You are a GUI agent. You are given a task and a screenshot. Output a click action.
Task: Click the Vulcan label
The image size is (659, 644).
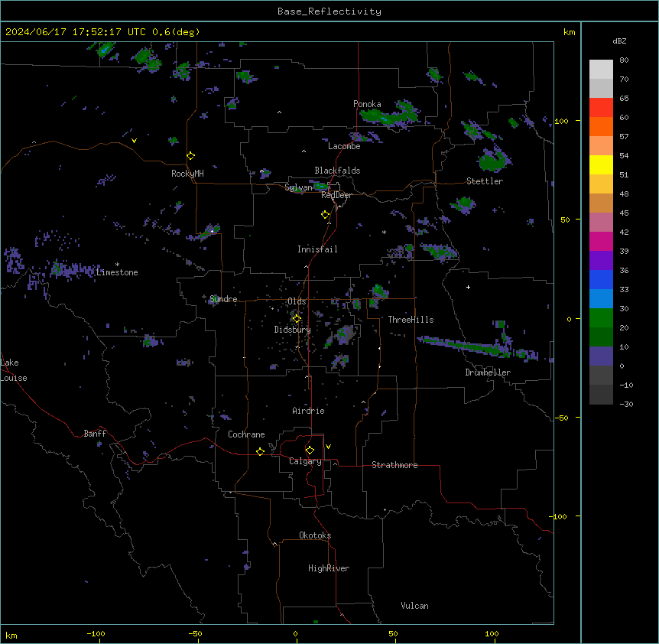pos(414,606)
